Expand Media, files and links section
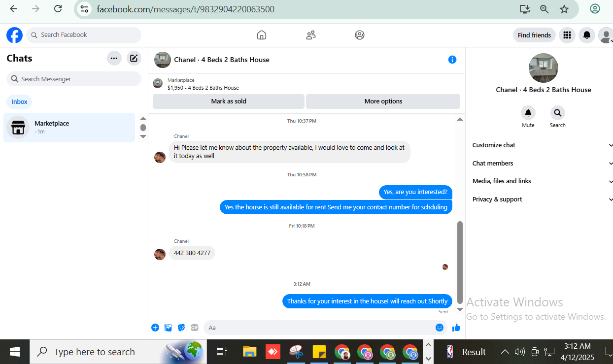The image size is (613, 364). pos(542,181)
